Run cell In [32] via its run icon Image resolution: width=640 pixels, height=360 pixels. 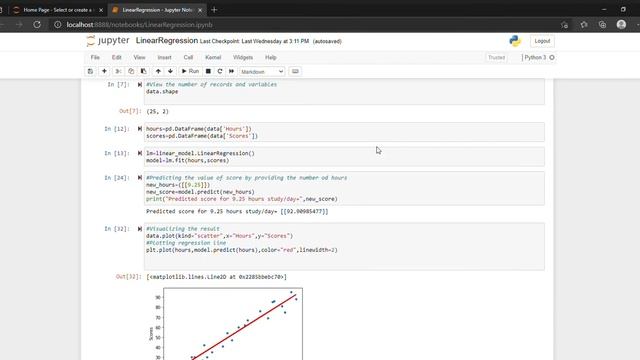140,229
